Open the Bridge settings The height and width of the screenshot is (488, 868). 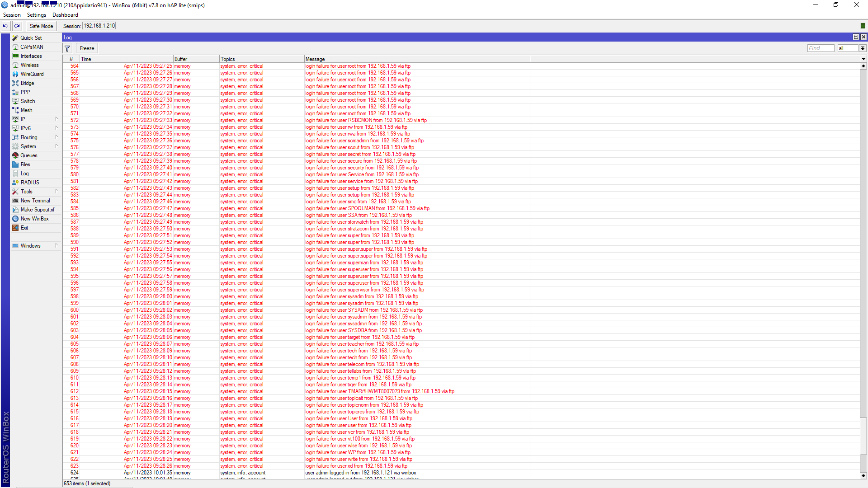[x=27, y=83]
